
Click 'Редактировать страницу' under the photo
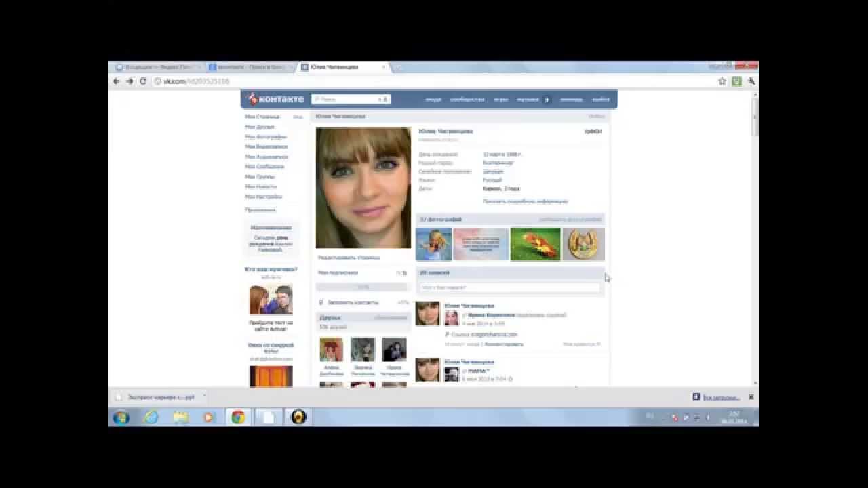tap(349, 258)
